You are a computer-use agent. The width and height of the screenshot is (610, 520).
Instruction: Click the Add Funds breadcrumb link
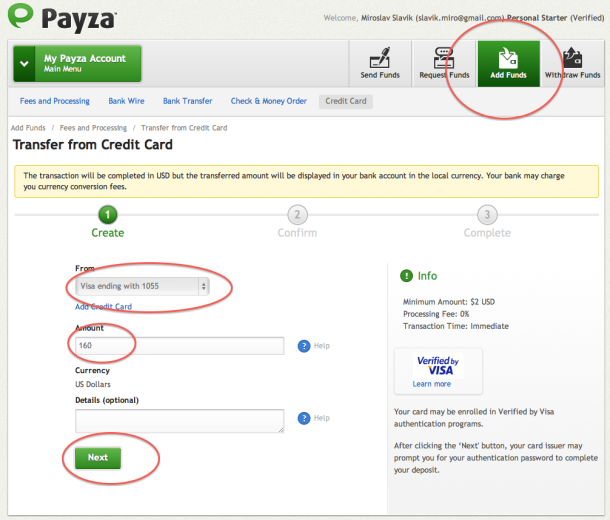(28, 128)
